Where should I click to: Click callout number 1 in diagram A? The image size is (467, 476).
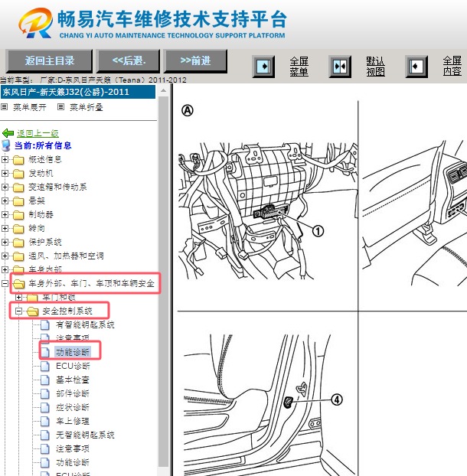[x=318, y=231]
